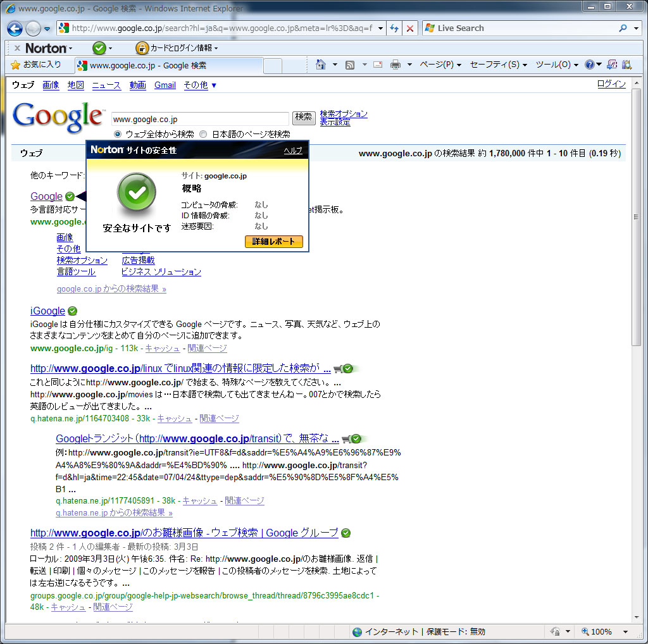Click the status bar privacy/lock icon
Image resolution: width=648 pixels, height=644 pixels.
[x=555, y=631]
